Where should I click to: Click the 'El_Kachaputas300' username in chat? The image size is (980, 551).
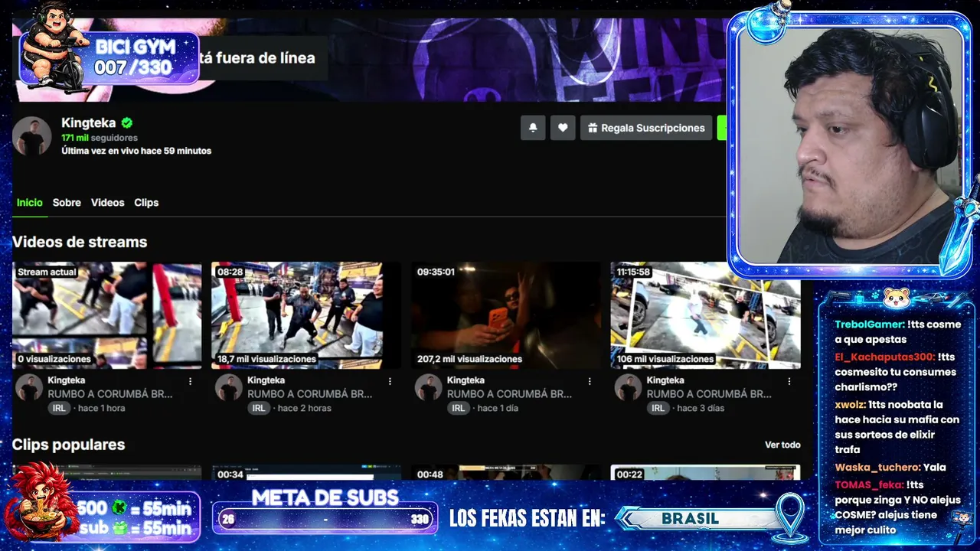(885, 357)
